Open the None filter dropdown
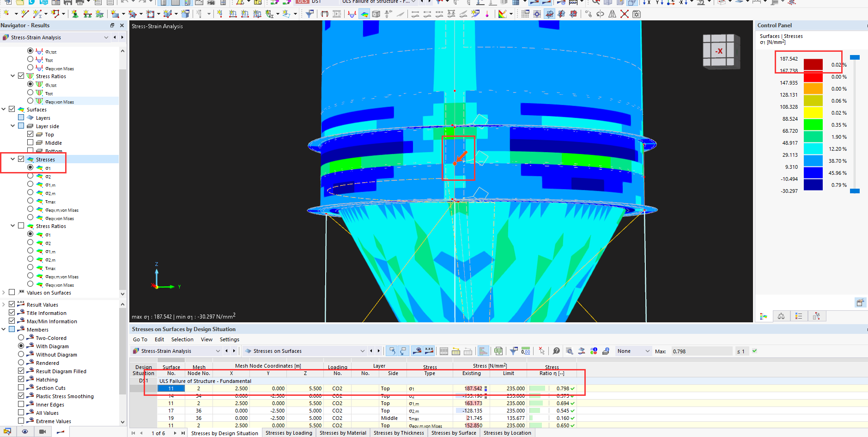 coord(633,351)
